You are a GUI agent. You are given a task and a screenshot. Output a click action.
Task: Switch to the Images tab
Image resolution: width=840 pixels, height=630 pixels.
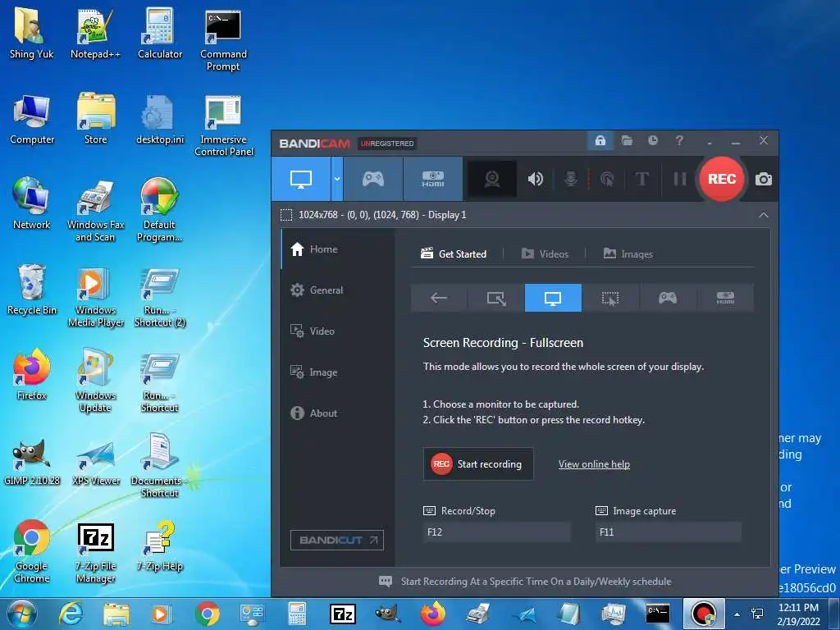coord(628,254)
